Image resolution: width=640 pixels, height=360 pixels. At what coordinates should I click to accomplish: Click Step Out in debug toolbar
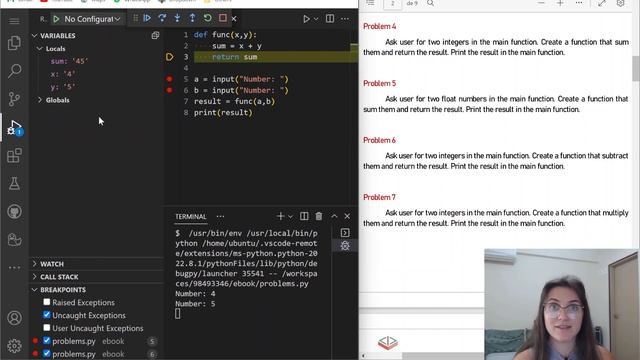pyautogui.click(x=192, y=18)
